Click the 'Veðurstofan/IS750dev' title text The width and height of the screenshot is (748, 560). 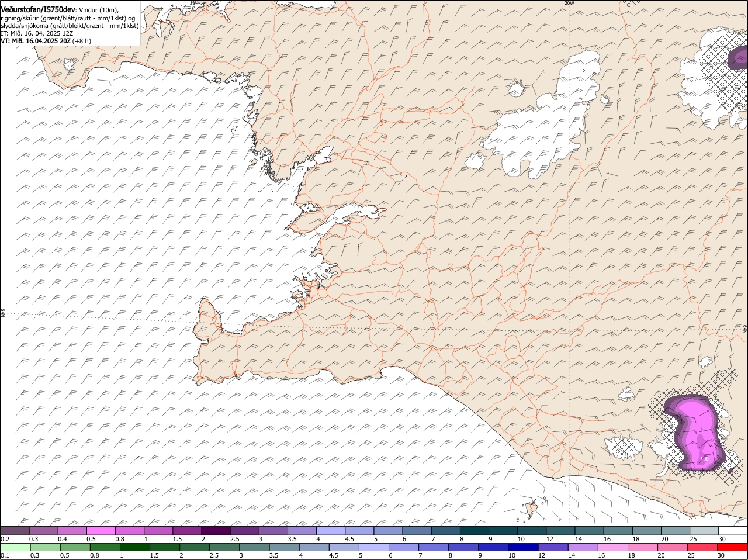[x=38, y=10]
